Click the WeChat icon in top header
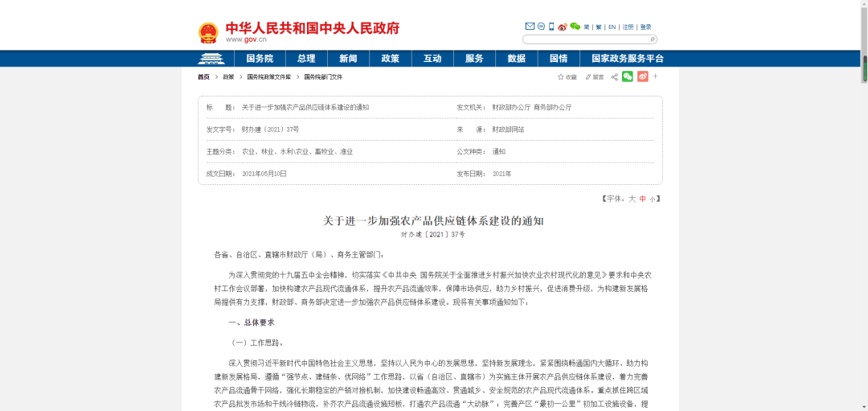 (575, 27)
